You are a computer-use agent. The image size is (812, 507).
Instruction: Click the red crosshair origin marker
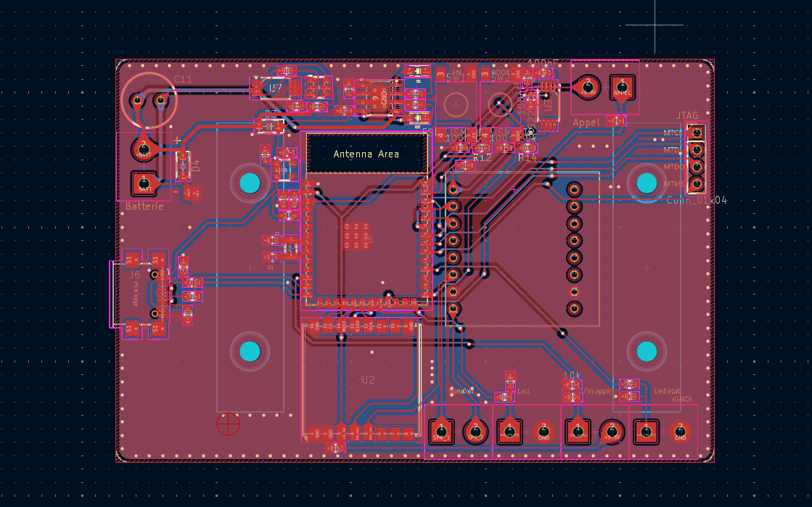(x=228, y=424)
